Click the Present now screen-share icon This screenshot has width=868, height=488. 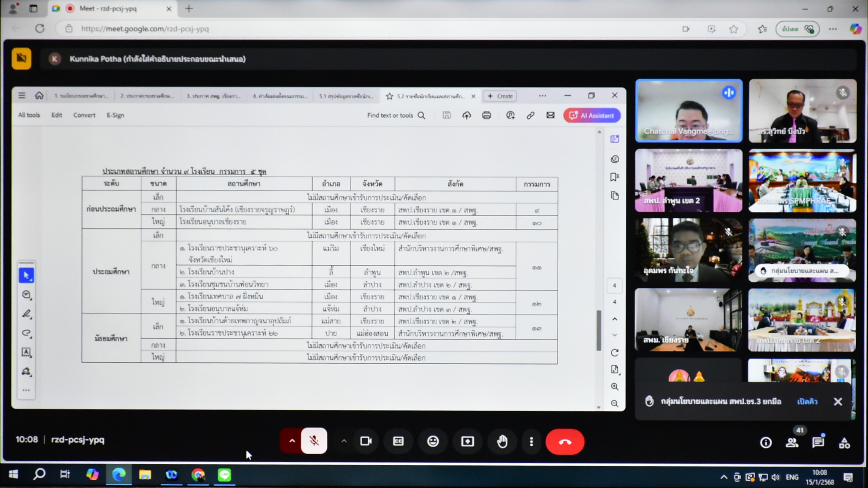coord(468,441)
